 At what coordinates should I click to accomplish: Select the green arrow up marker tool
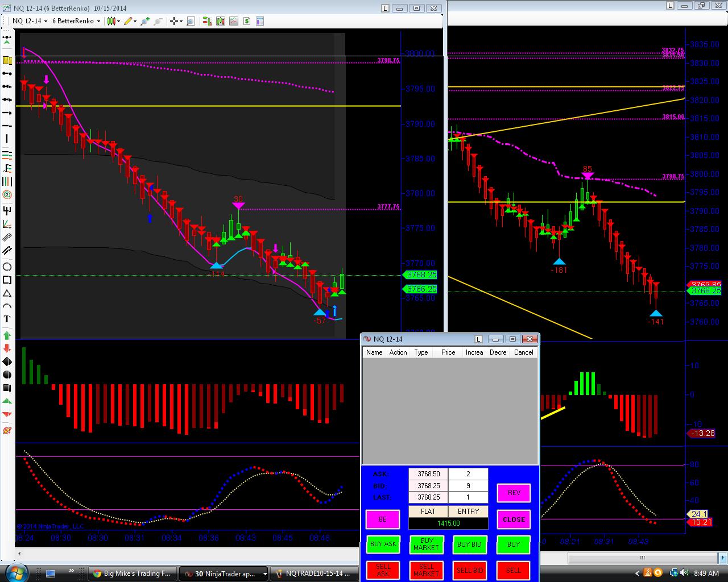pyautogui.click(x=7, y=334)
